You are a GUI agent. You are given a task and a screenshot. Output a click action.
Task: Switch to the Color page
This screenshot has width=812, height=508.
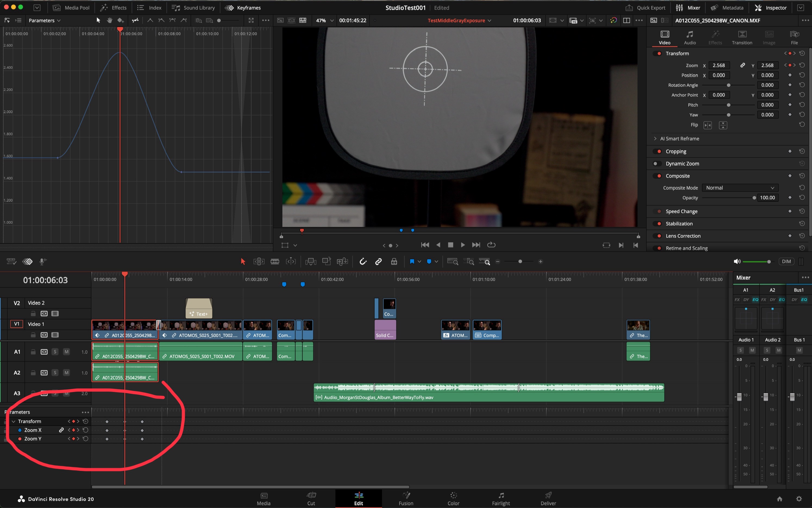tap(453, 498)
